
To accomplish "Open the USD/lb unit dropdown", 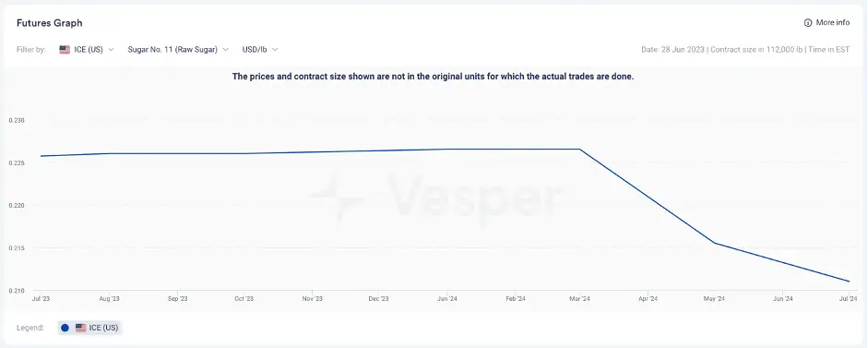I will [259, 49].
